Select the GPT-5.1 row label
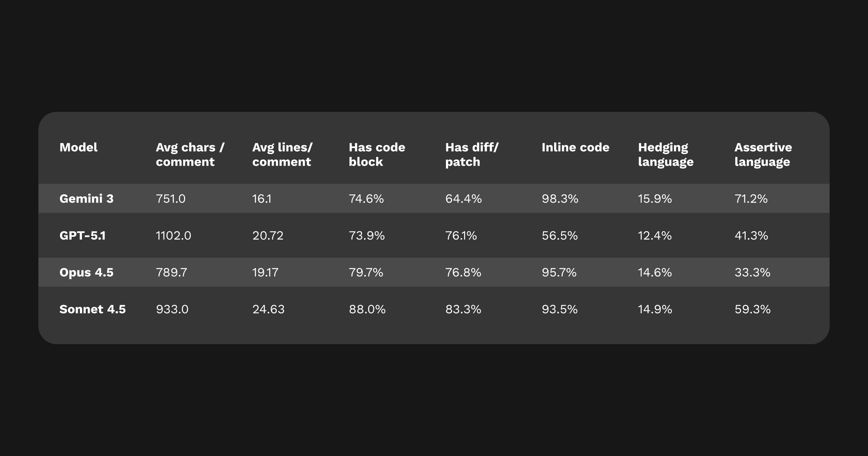This screenshot has width=868, height=456. pos(82,236)
